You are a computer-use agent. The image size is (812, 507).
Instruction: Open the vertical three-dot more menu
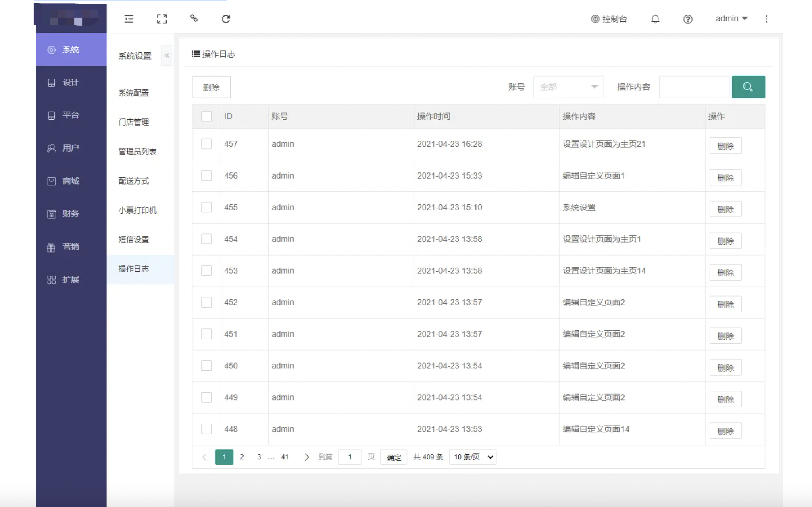(766, 19)
